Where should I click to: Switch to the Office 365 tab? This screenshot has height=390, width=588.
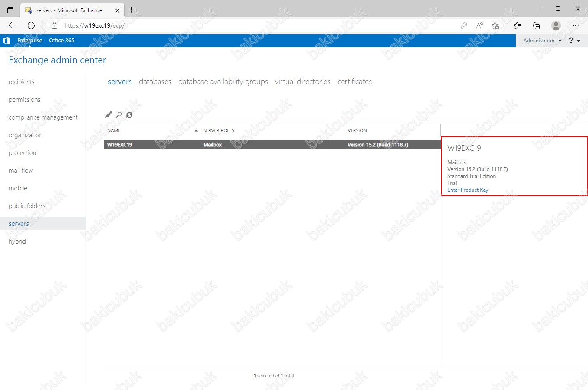coord(61,40)
